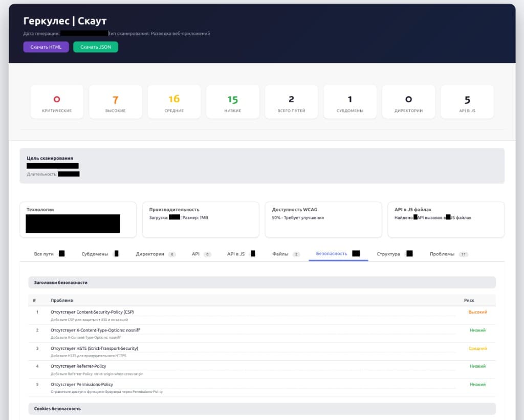
Task: Open the Директории tab
Action: 156,254
